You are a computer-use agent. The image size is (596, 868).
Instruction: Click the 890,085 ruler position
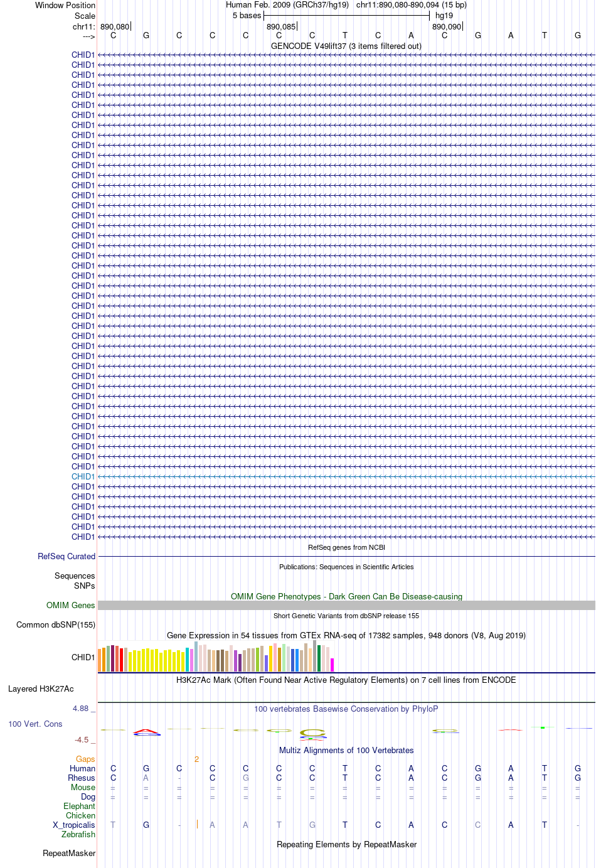tap(280, 26)
